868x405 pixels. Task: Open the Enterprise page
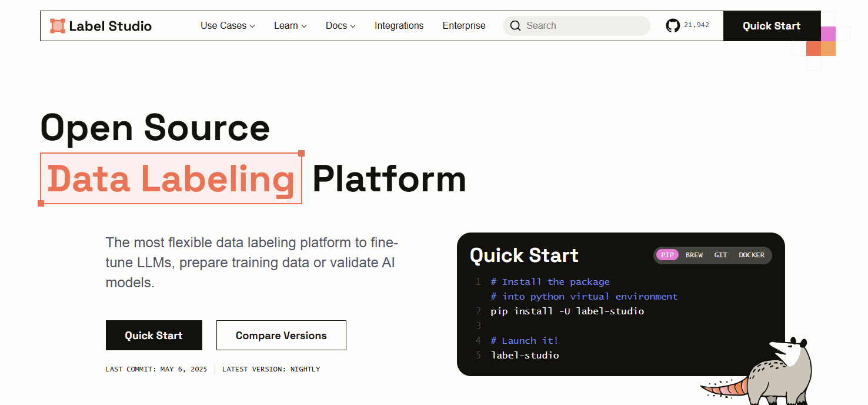(464, 26)
